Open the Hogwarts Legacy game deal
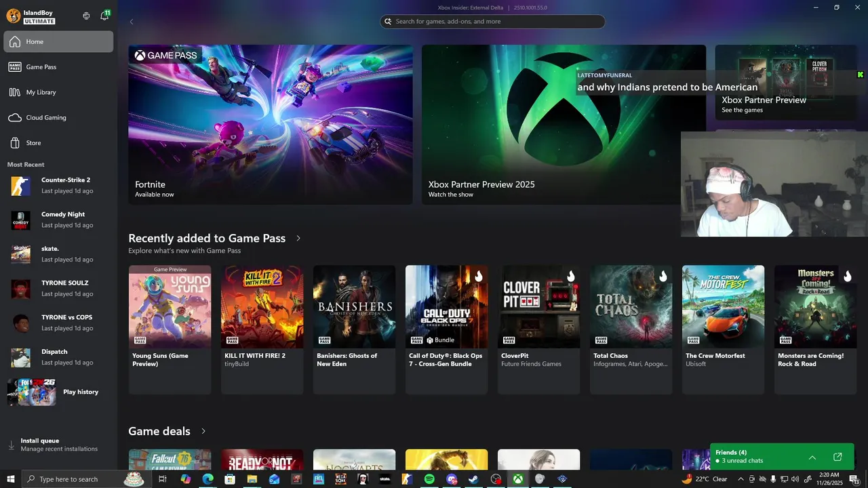This screenshot has width=868, height=488. (354, 460)
